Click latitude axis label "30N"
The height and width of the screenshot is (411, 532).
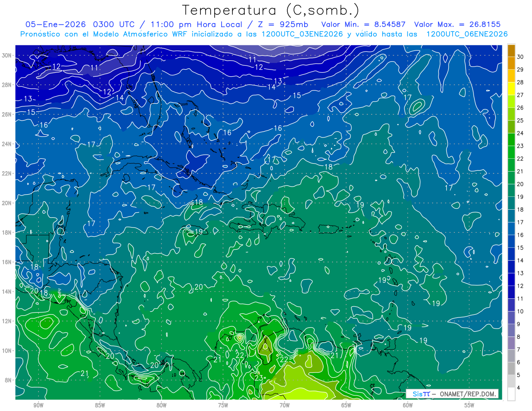7,55
